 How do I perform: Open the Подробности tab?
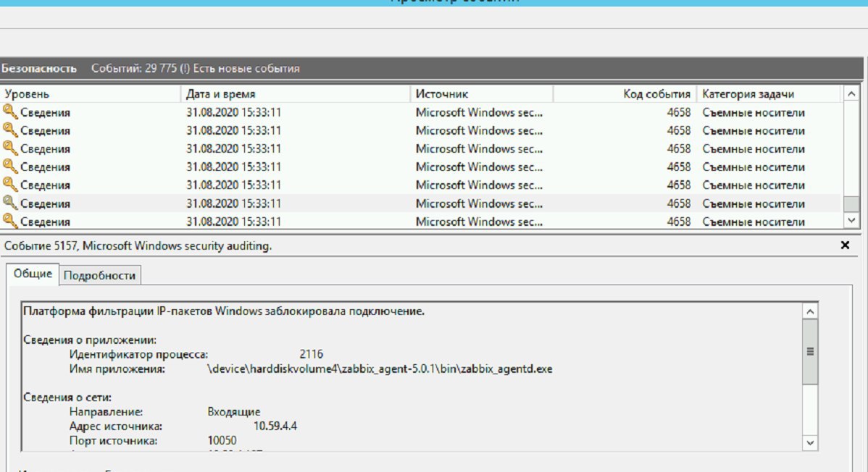pyautogui.click(x=100, y=275)
